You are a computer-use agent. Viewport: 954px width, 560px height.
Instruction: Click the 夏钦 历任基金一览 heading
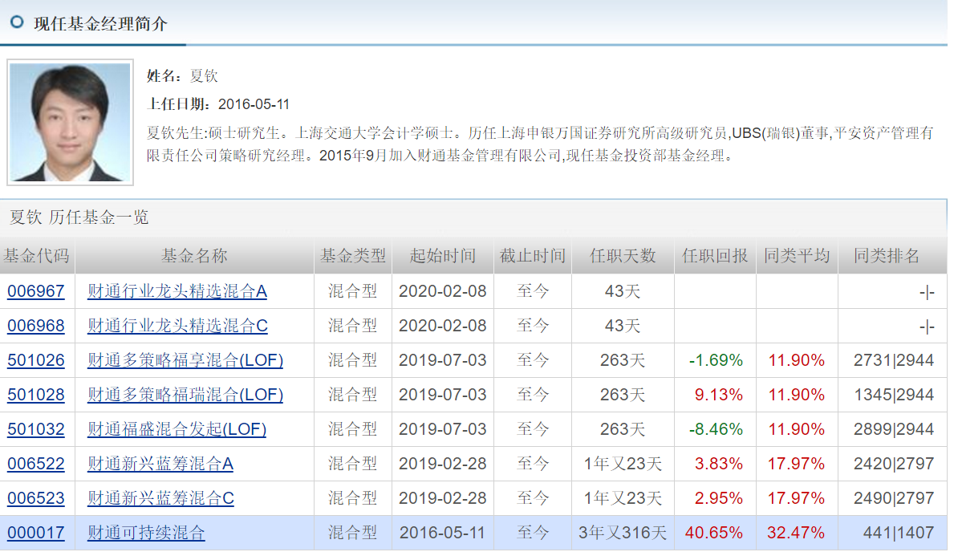click(x=79, y=217)
